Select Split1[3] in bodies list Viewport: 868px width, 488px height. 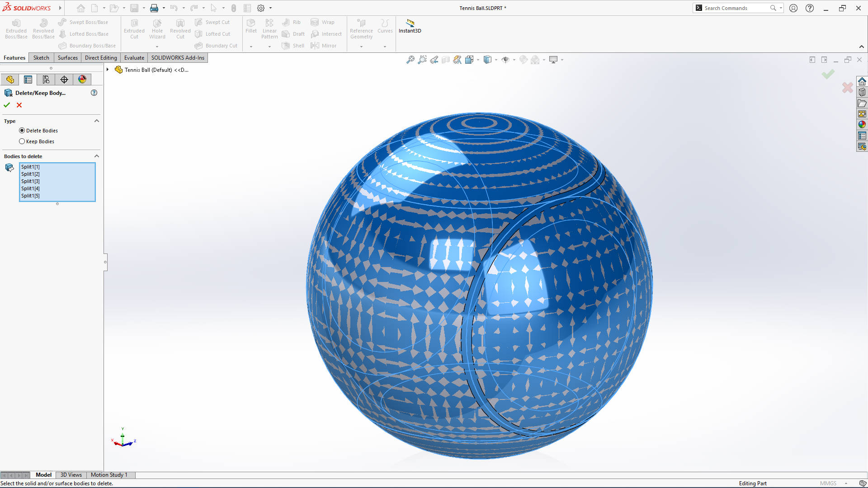(x=30, y=181)
